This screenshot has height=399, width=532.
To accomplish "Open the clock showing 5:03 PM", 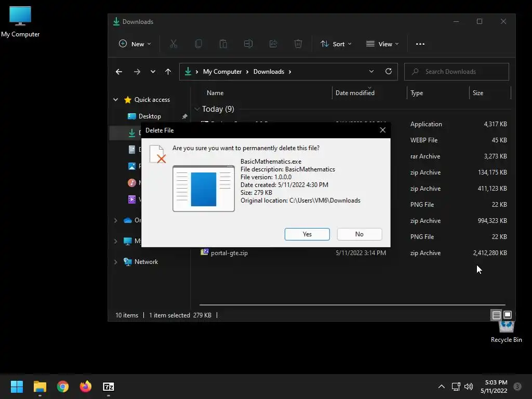I will tap(494, 387).
